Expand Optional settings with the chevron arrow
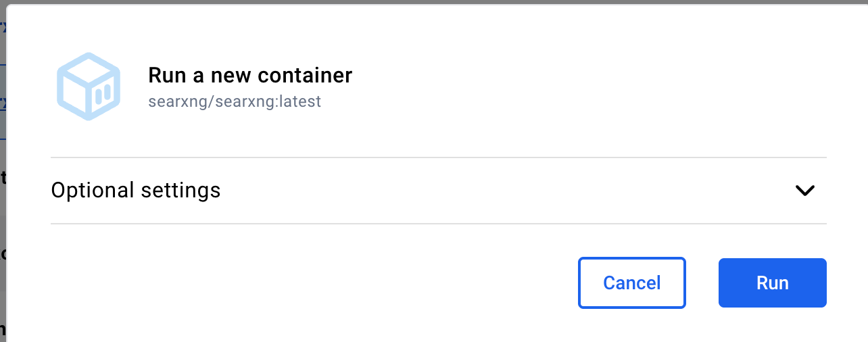Viewport: 868px width, 342px height. 804,191
